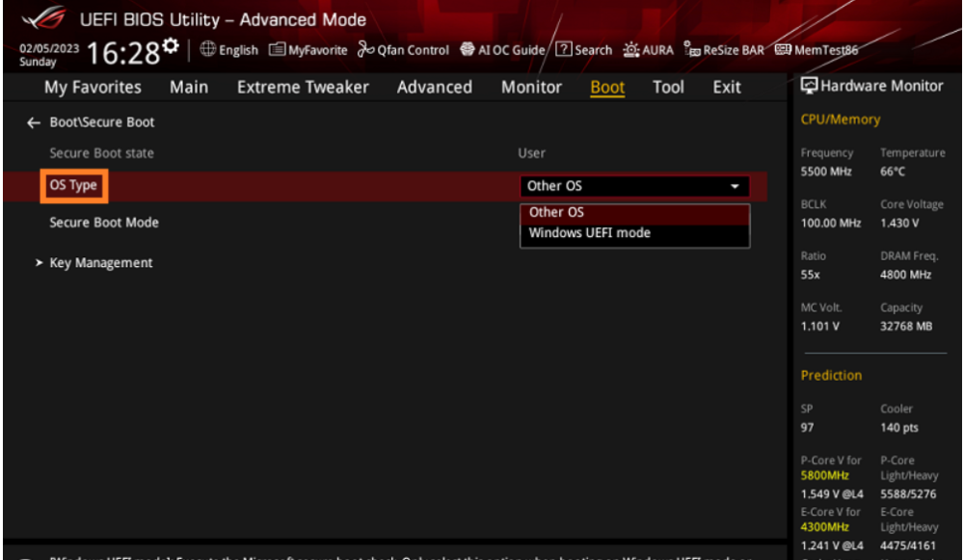Choose Windows UEFI mode from dropdown list

(x=634, y=233)
